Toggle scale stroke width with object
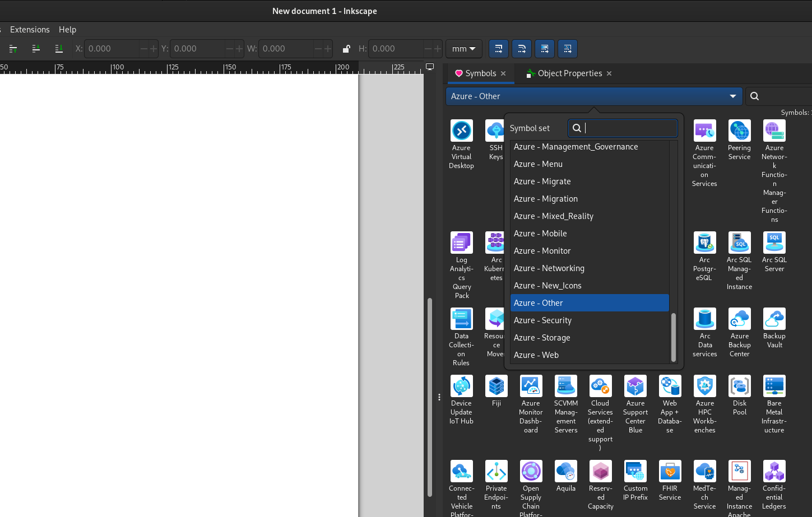 (499, 49)
